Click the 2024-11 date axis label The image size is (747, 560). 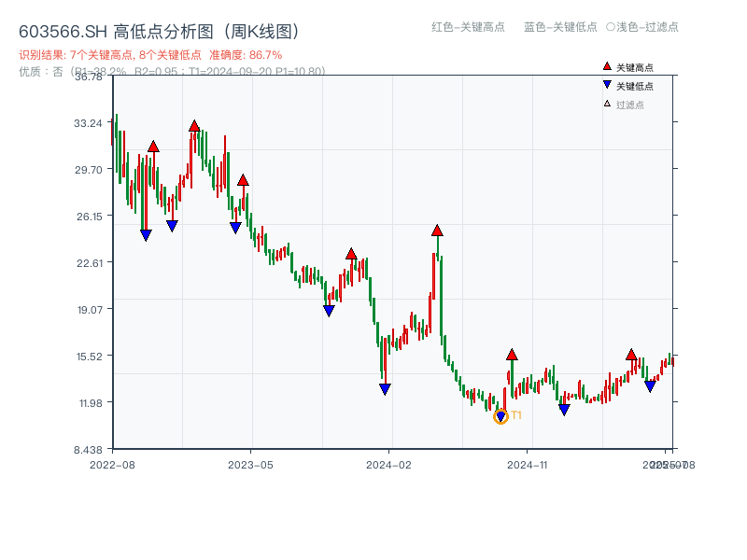pyautogui.click(x=528, y=464)
